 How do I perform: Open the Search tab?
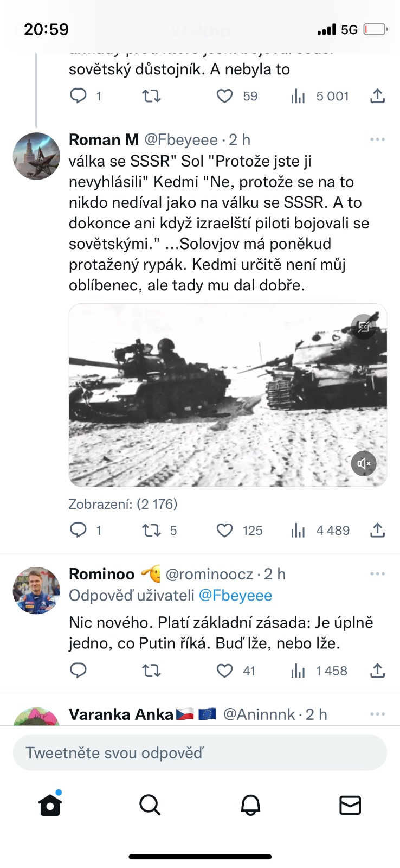[x=150, y=805]
